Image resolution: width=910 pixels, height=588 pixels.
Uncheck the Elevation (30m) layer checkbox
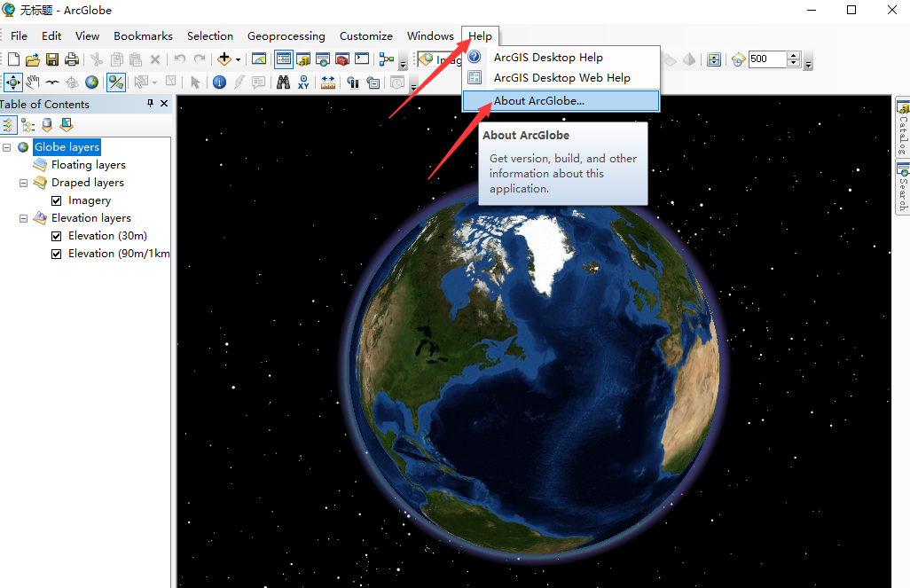(56, 236)
